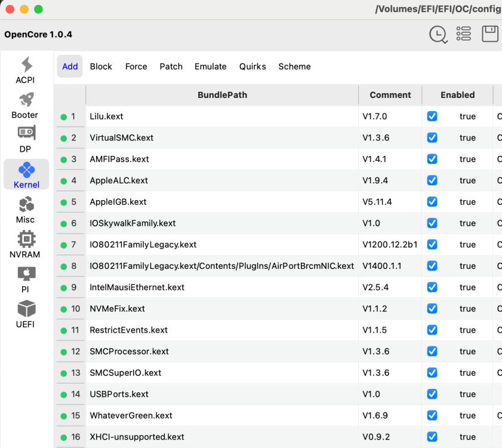This screenshot has width=502, height=448.
Task: Toggle IO80211FamilyLegacy.kext V1200.12.2b1 checkbox
Action: 432,244
